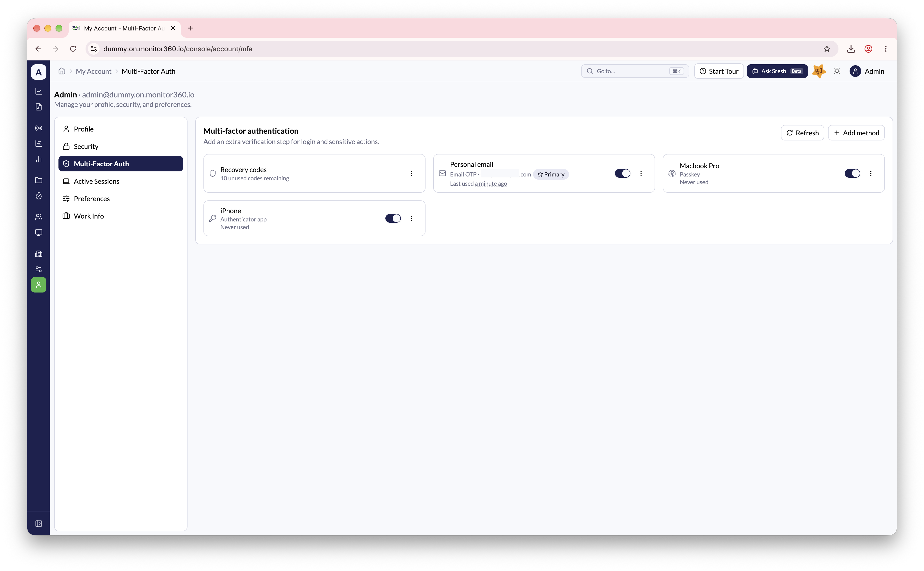Open Recovery codes options menu

click(x=411, y=173)
